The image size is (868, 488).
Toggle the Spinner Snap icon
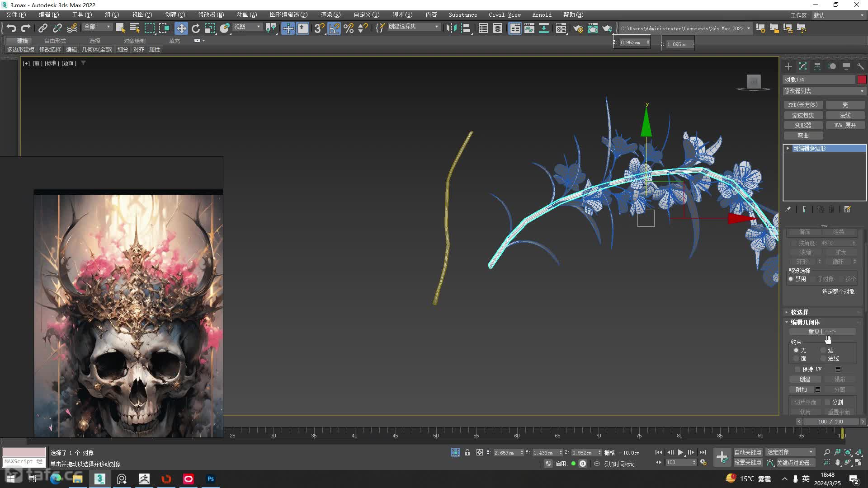pyautogui.click(x=363, y=28)
